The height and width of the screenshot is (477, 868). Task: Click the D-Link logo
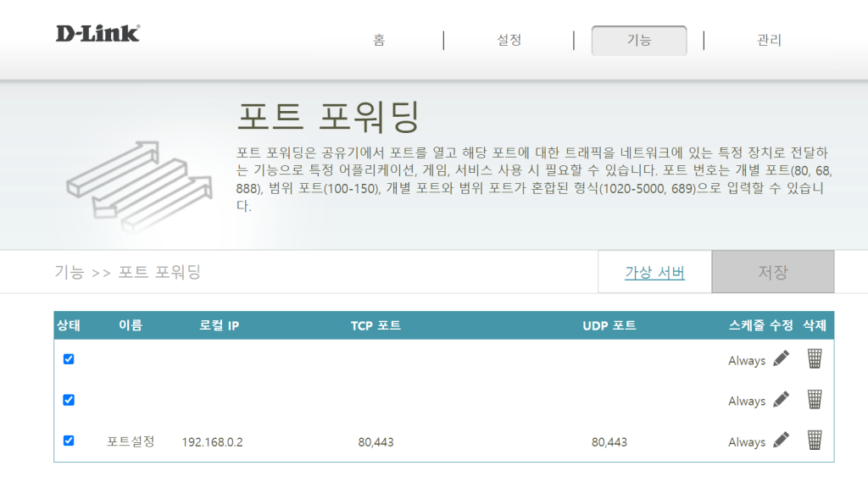97,34
